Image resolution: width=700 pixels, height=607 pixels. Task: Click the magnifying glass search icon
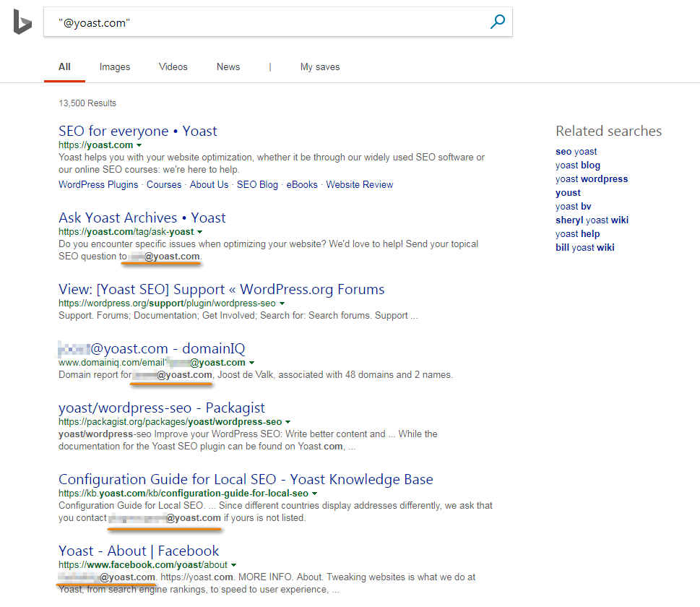point(497,22)
